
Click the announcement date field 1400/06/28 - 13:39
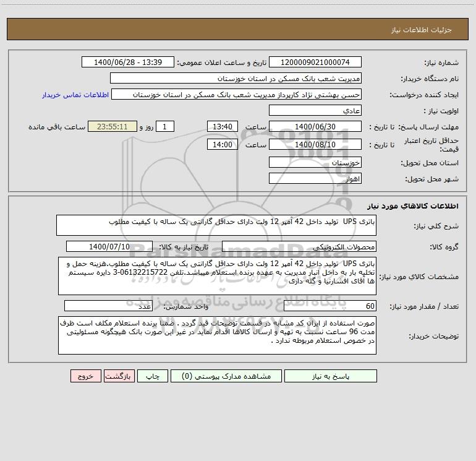(128, 62)
